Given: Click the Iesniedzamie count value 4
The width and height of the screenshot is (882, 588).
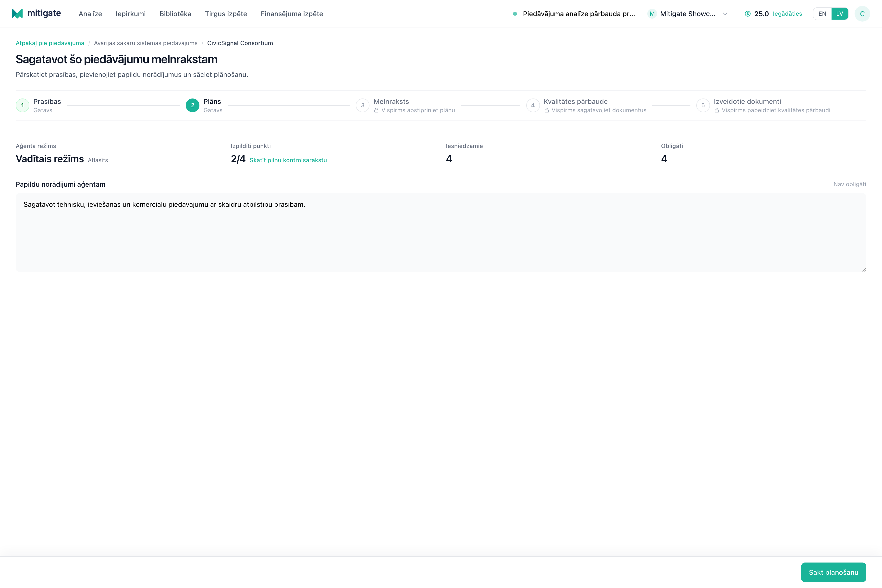Looking at the screenshot, I should pos(449,159).
